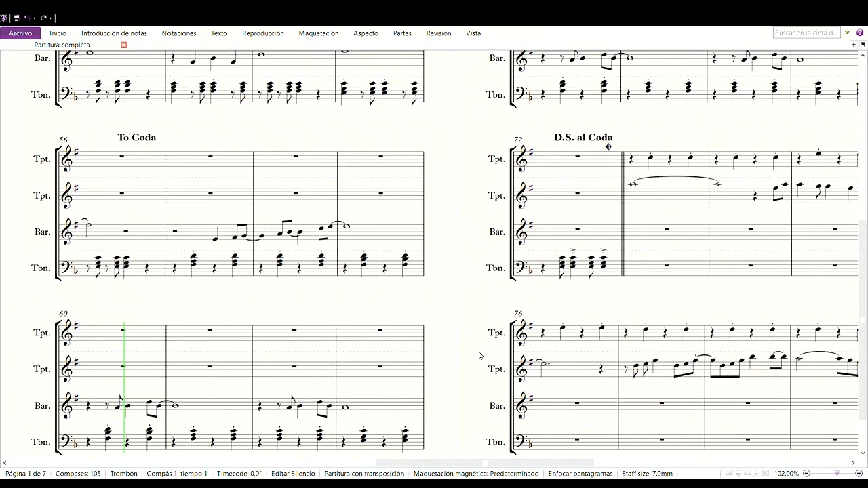
Task: Click the horizontal scrollbar thumb
Action: (485, 463)
